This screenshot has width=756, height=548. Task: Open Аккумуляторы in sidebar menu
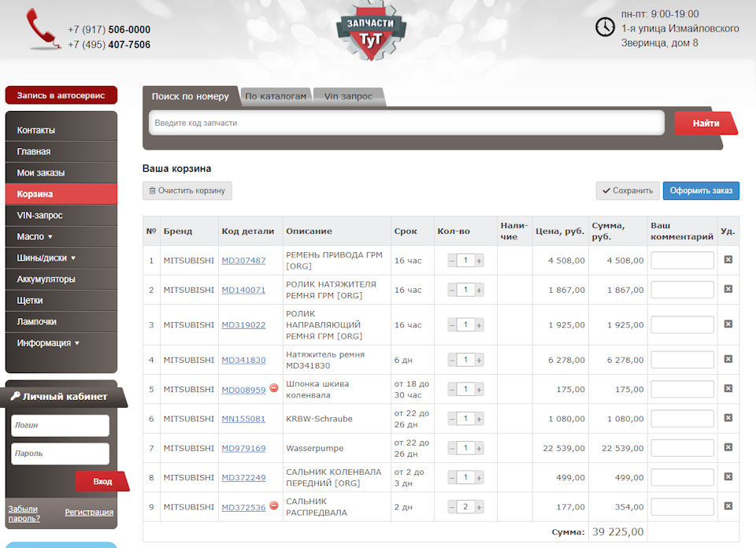click(61, 279)
